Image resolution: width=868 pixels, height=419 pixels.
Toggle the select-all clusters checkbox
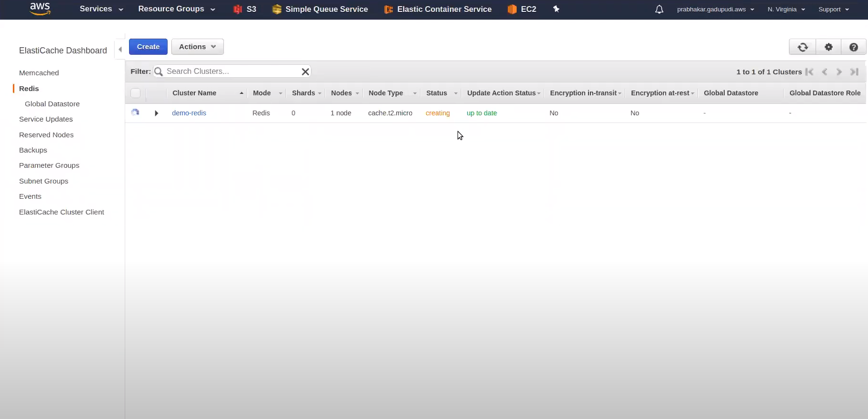coord(136,93)
